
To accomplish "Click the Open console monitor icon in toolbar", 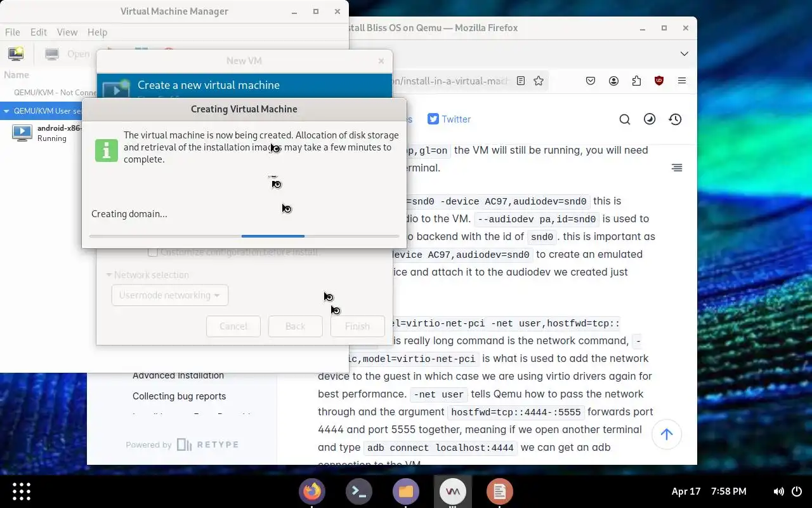I will click(52, 54).
